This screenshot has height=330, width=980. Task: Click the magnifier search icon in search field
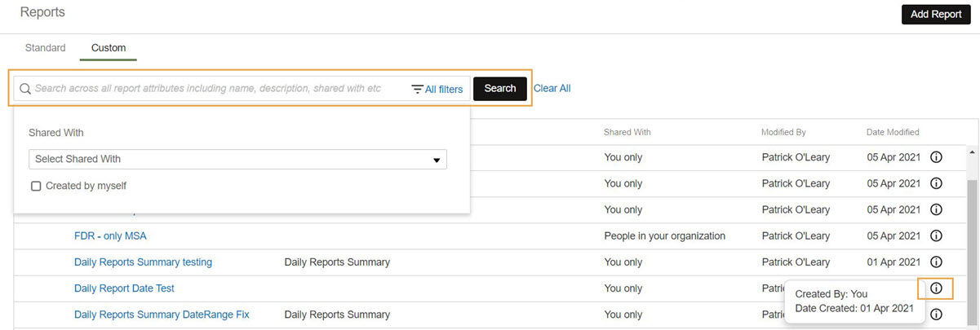(x=24, y=88)
